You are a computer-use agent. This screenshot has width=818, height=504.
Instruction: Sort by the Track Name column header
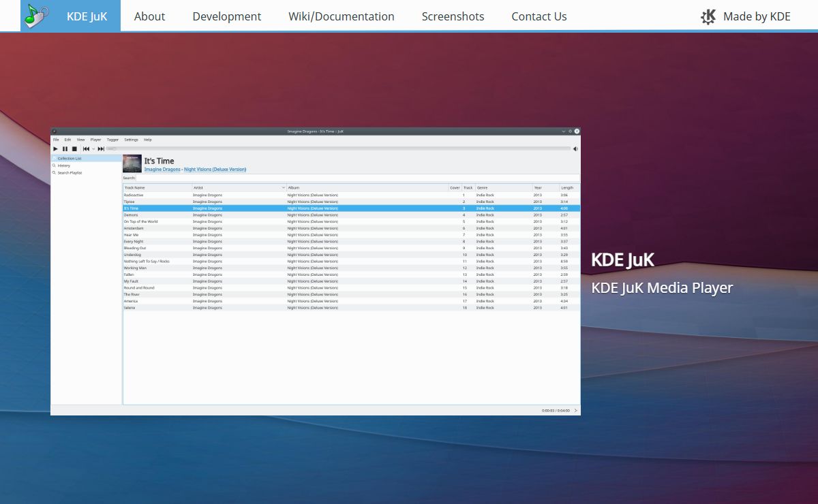[x=157, y=187]
